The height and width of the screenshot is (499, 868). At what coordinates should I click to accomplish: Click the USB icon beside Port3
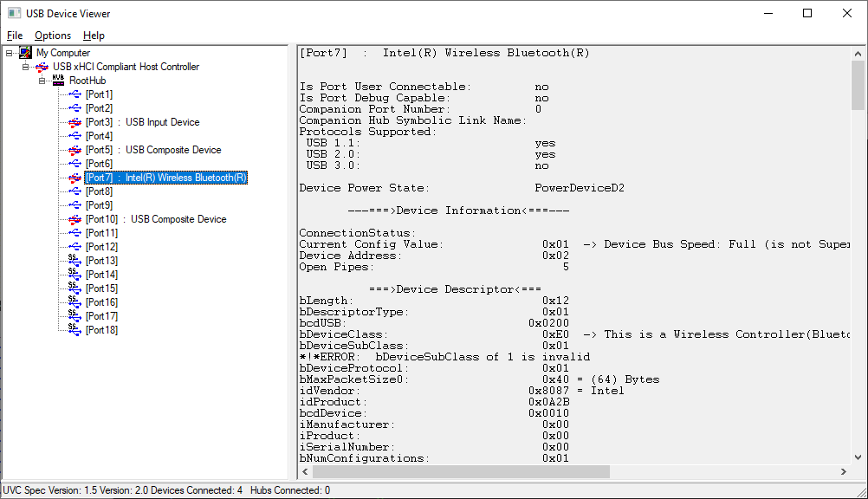pos(75,122)
